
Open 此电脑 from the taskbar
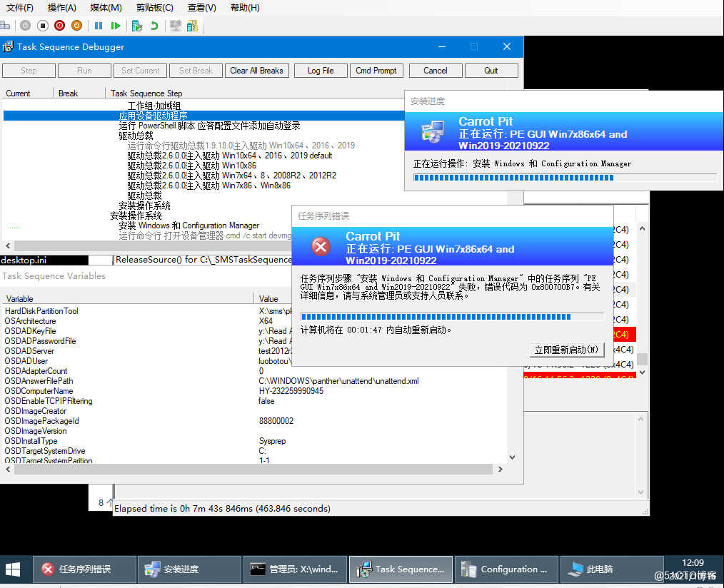click(612, 569)
